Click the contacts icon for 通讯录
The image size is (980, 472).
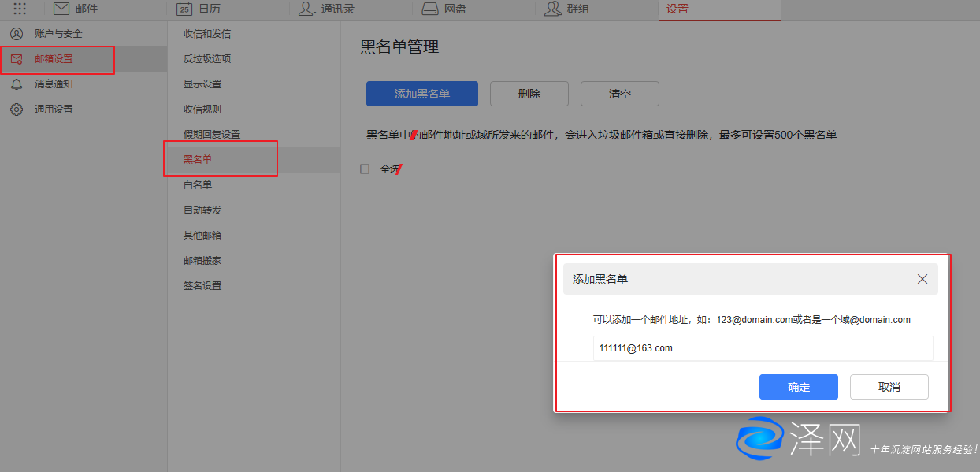(306, 9)
